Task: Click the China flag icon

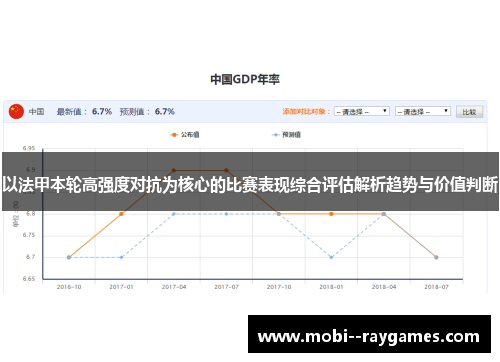Action: point(16,111)
